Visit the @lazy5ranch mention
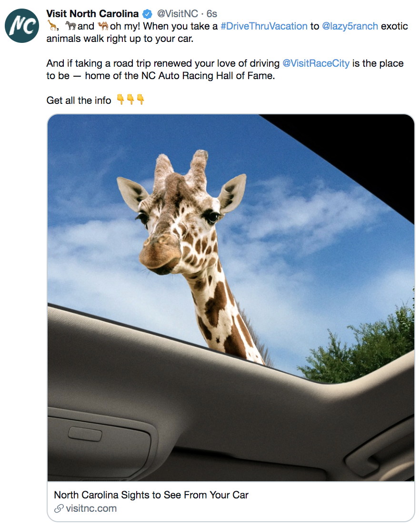The image size is (420, 527). pos(350,26)
